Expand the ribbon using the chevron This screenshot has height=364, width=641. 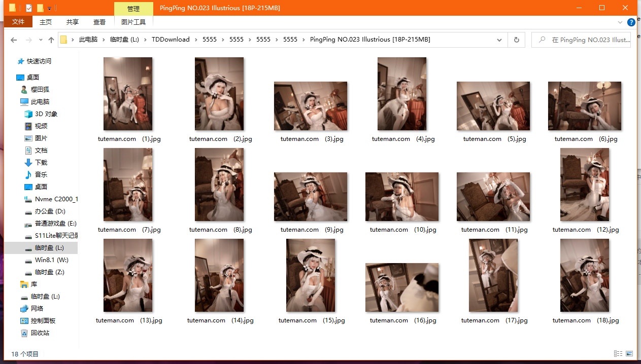coord(620,22)
